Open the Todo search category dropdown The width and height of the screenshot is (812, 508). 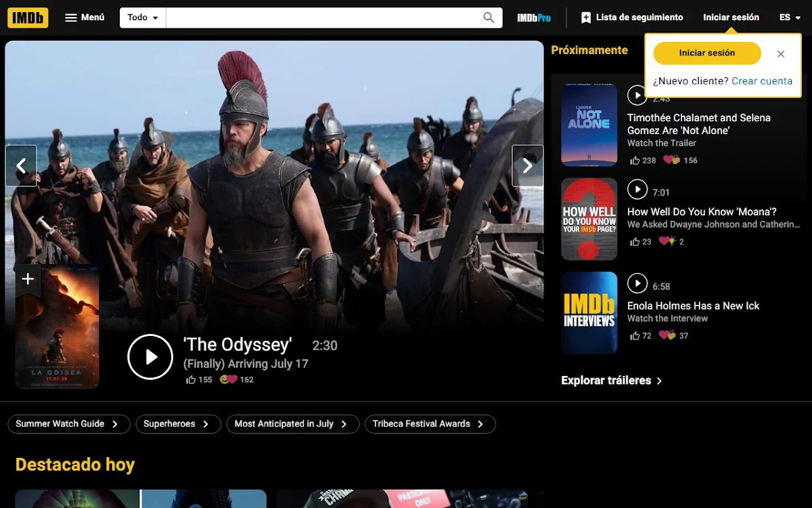(x=143, y=18)
